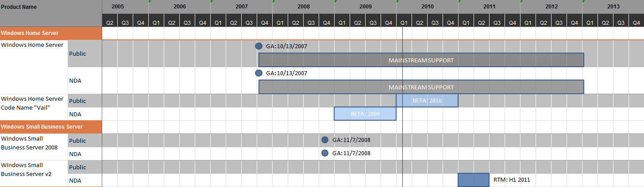Click the Q3 cell under 2006
The width and height of the screenshot is (644, 187).
point(187,20)
